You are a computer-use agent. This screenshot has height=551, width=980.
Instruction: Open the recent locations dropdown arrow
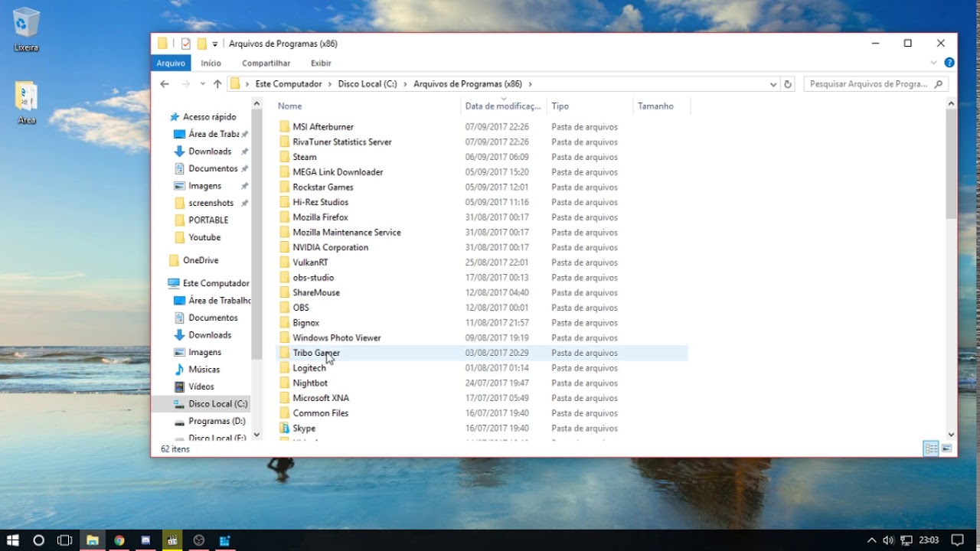click(203, 84)
